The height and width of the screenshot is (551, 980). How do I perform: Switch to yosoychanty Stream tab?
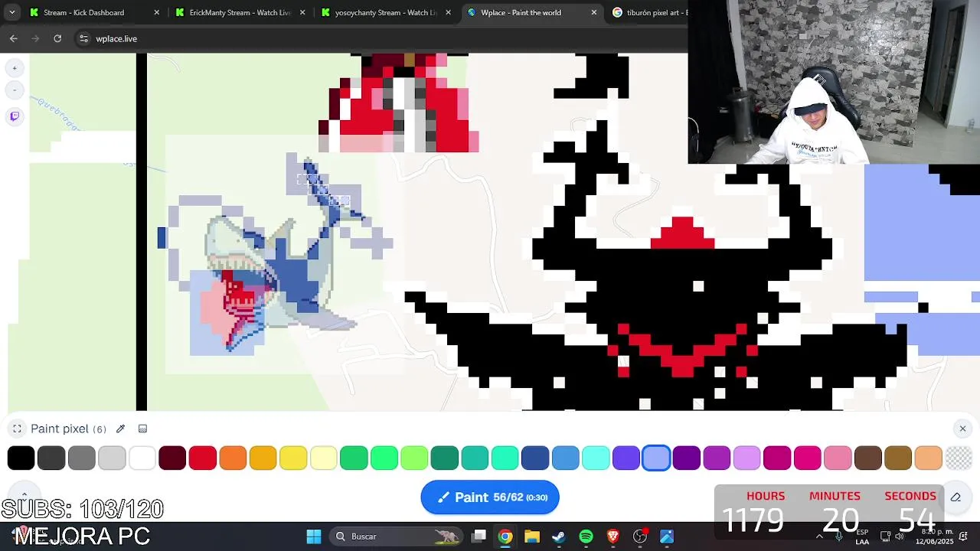click(x=387, y=12)
